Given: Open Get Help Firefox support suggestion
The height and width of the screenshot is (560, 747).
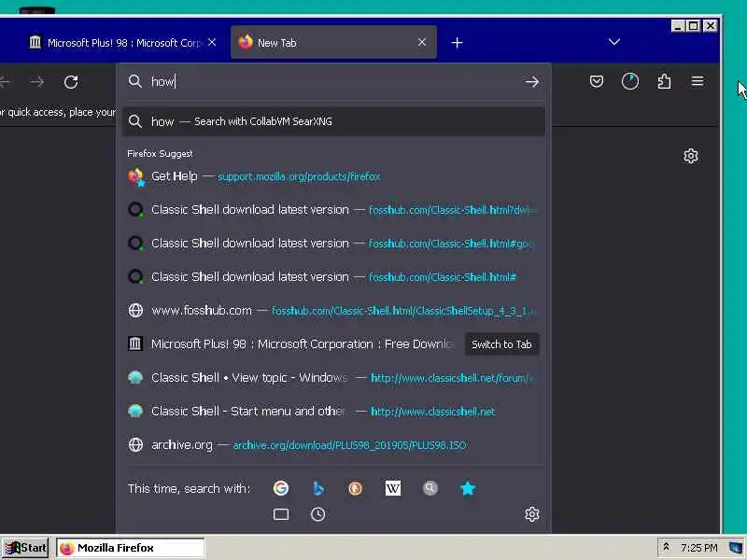Looking at the screenshot, I should click(x=333, y=176).
